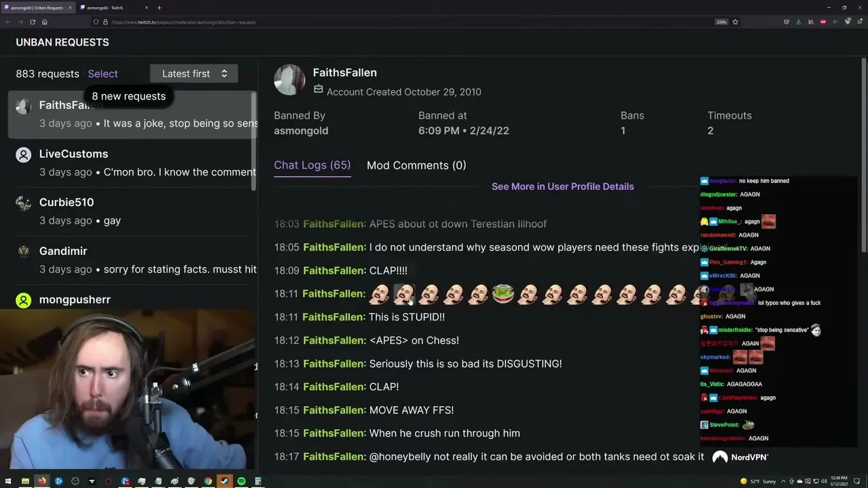Click the frog emote in the 18:11 message
Screen dimensions: 868x488
[x=502, y=293]
